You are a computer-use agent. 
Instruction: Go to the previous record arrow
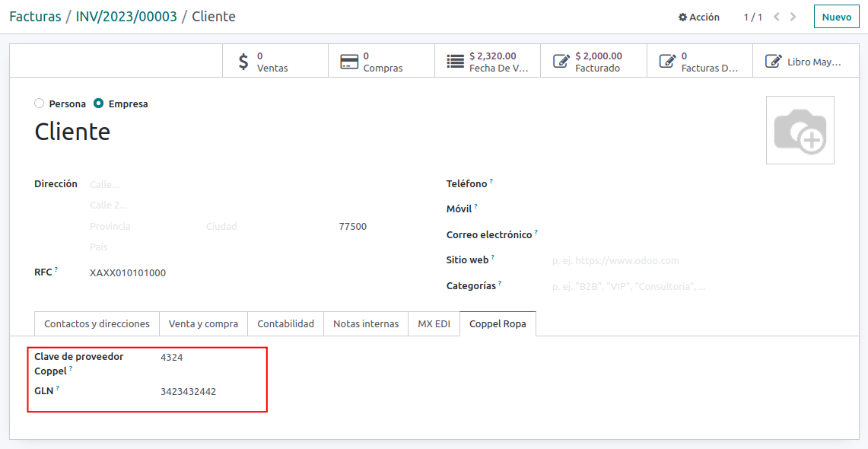click(777, 17)
